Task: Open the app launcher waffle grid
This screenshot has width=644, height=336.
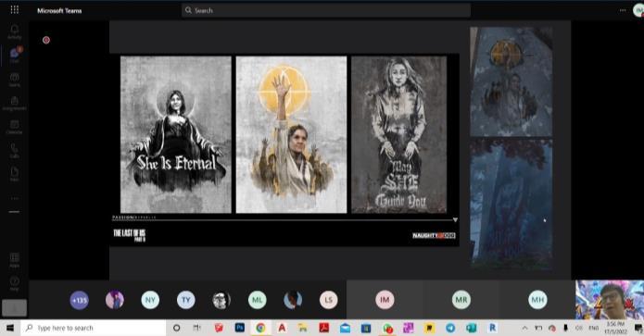Action: tap(15, 10)
